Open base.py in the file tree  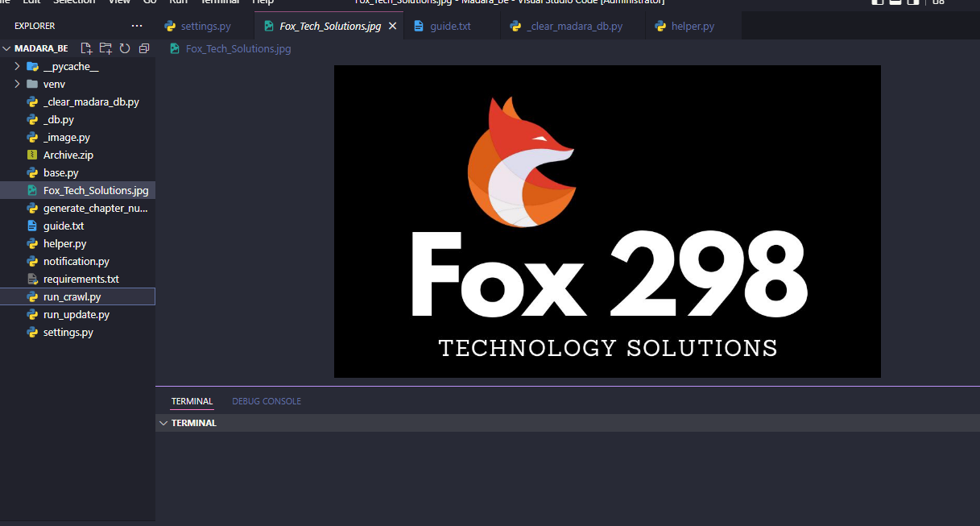pos(77,172)
